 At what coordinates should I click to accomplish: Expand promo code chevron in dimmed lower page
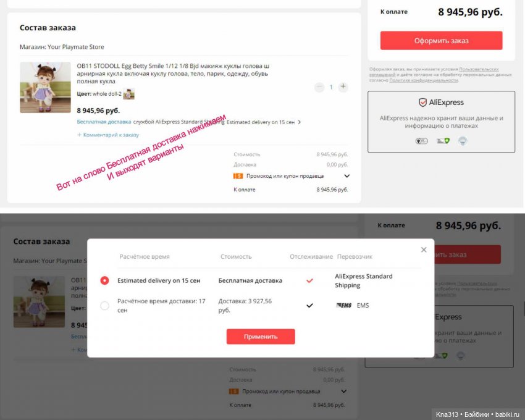pos(343,391)
